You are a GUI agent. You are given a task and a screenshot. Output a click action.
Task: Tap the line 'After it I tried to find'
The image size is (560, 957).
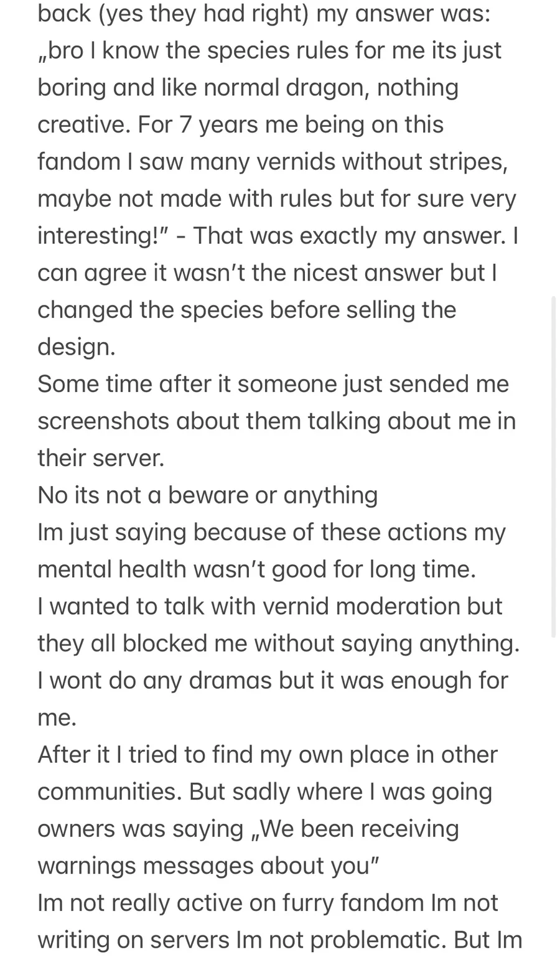tap(268, 755)
